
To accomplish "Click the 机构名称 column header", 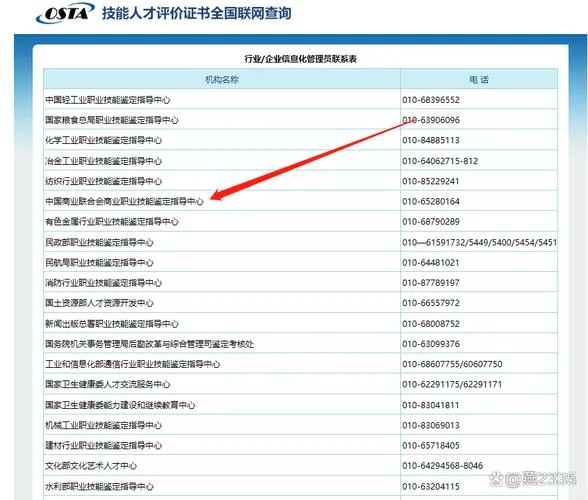I will pyautogui.click(x=222, y=80).
